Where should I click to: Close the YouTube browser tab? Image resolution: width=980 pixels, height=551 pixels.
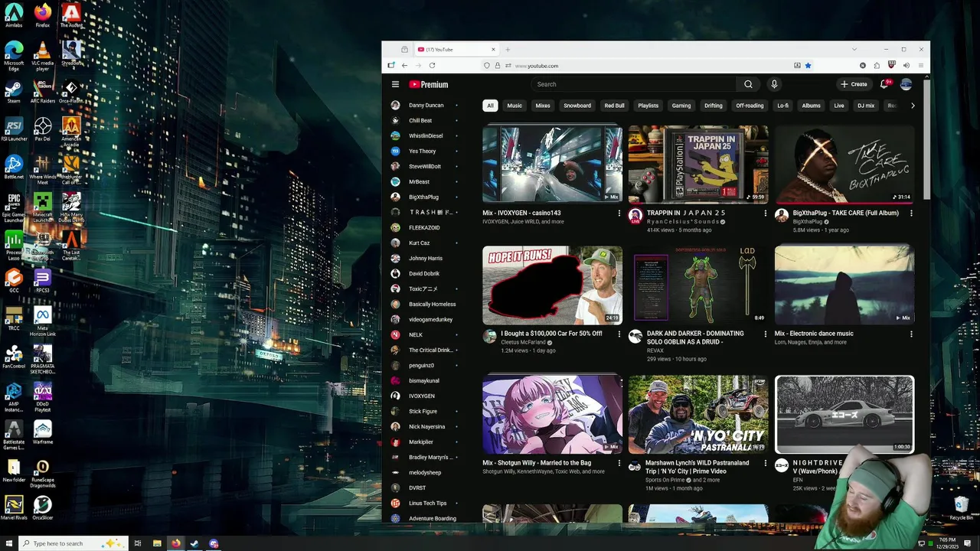(x=493, y=50)
